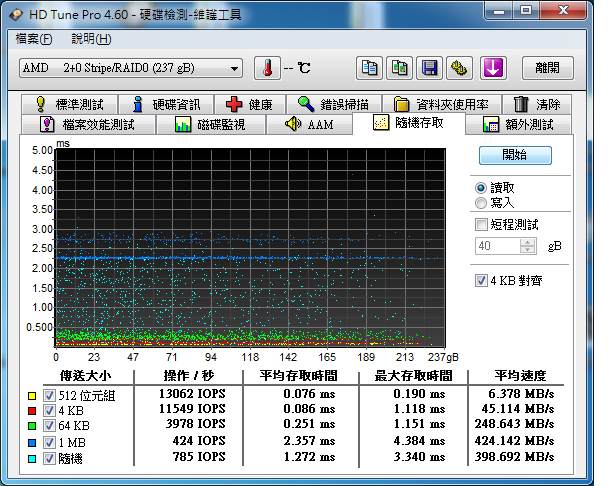Open the 說明(H) menu
Screen dimensions: 614x486
point(91,39)
